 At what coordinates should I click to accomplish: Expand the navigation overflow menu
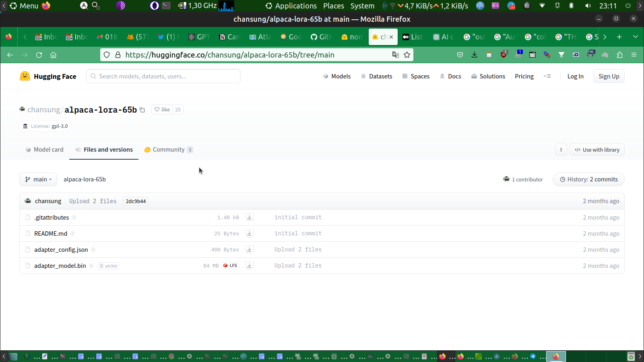pos(547,76)
